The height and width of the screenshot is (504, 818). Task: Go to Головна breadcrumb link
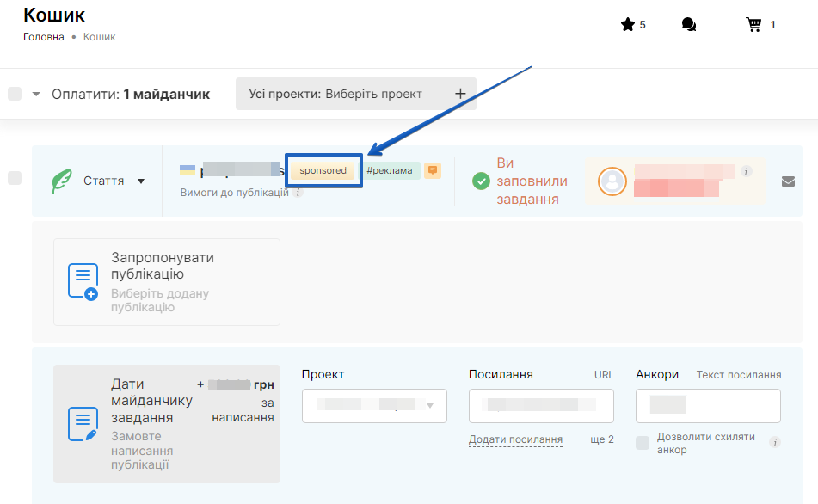coord(43,37)
